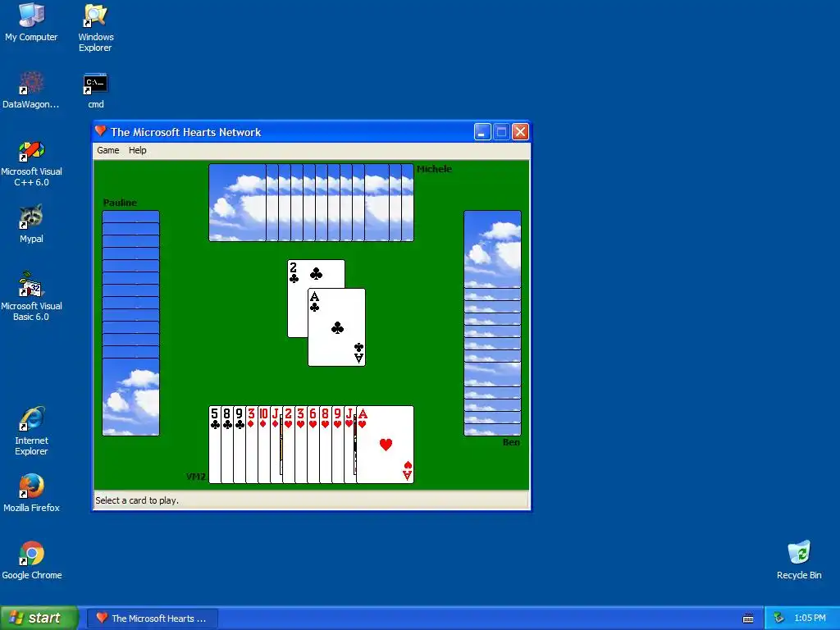Viewport: 840px width, 630px height.
Task: Click the system tray network icon
Action: (778, 619)
